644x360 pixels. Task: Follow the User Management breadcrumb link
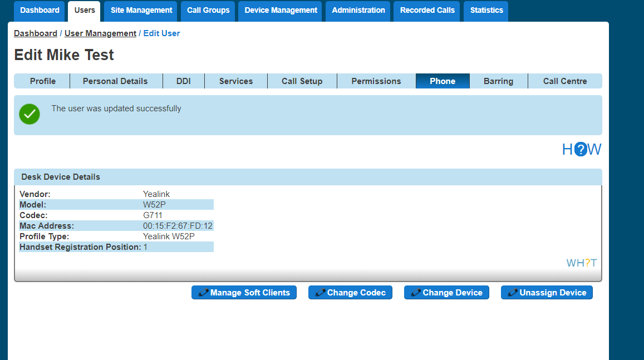[100, 33]
